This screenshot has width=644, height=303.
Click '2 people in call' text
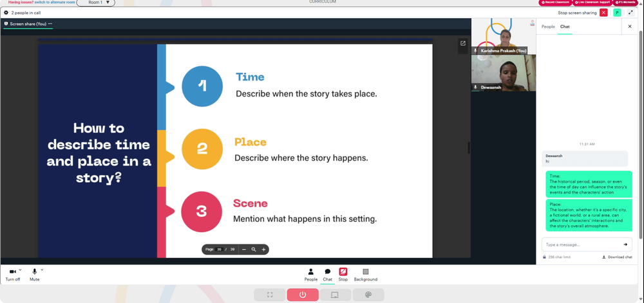26,13
